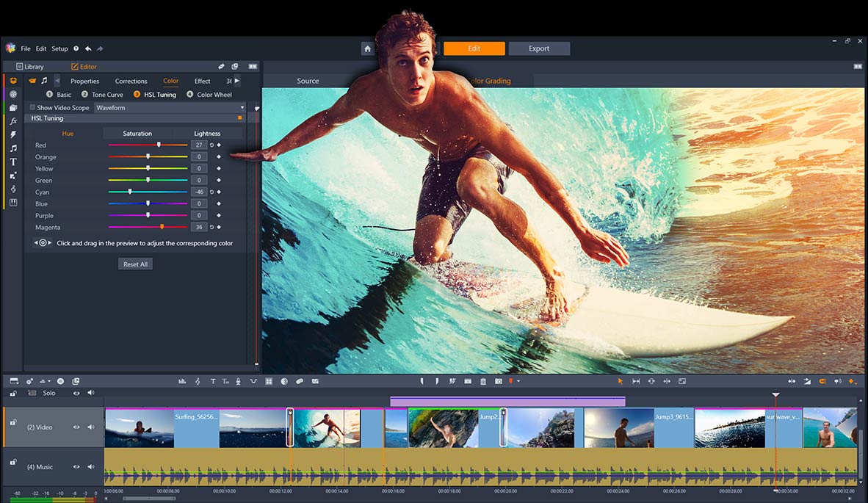
Task: Open the File menu
Action: click(26, 48)
